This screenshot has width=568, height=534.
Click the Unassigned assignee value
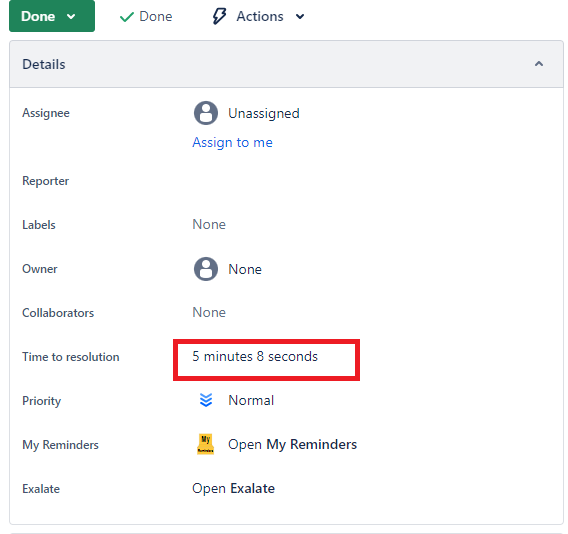click(x=264, y=113)
